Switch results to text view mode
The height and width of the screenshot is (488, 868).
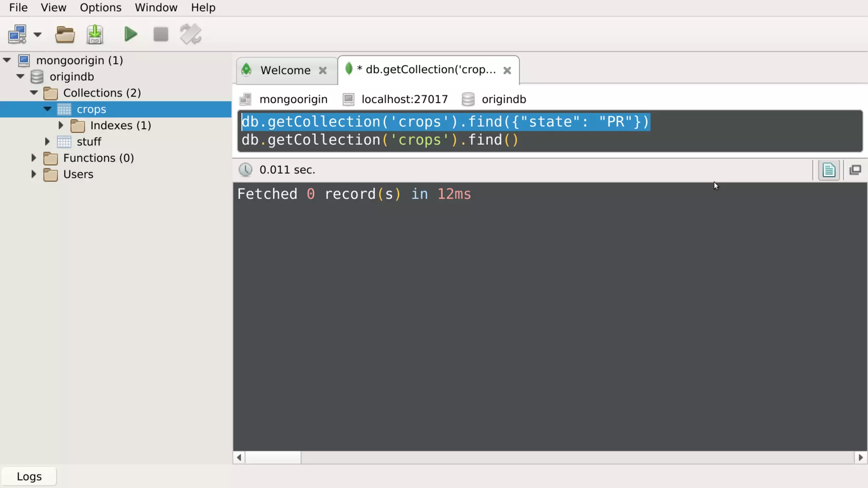(829, 170)
